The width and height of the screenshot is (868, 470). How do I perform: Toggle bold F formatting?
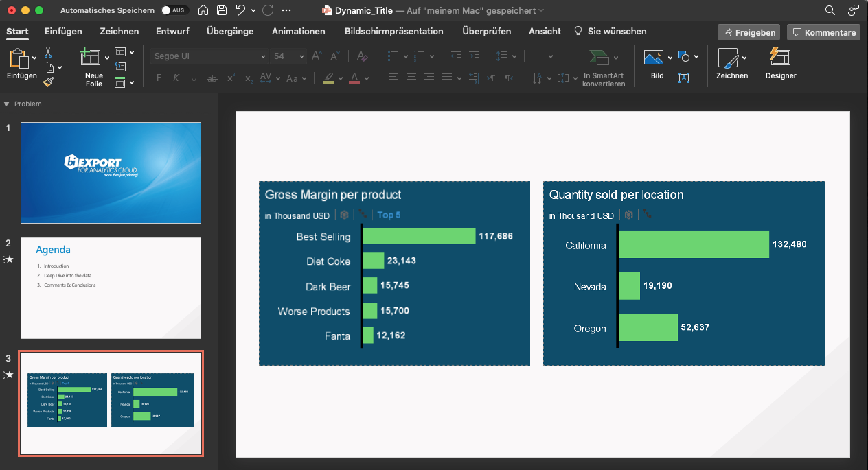click(x=159, y=78)
